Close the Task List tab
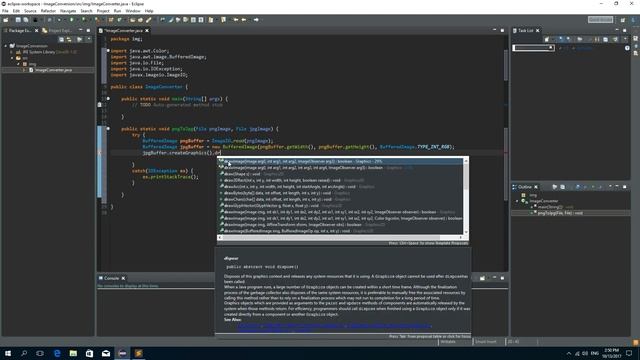640x360 pixels. point(538,31)
